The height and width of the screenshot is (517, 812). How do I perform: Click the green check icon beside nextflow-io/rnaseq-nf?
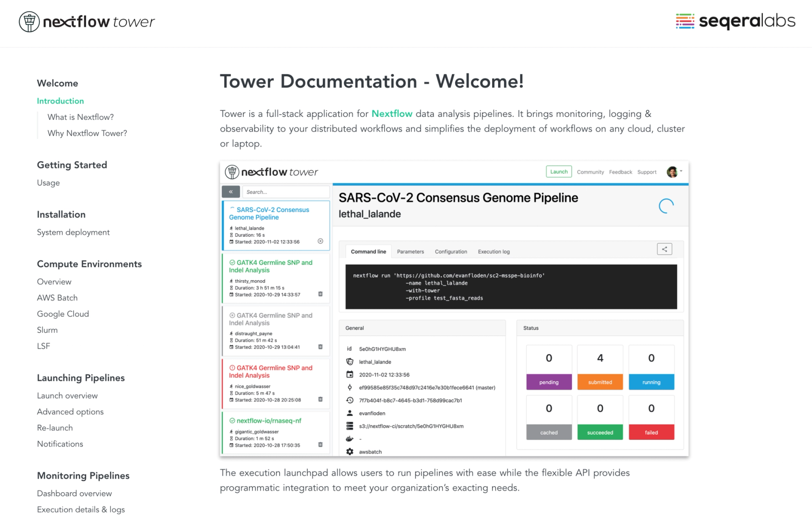(x=232, y=421)
